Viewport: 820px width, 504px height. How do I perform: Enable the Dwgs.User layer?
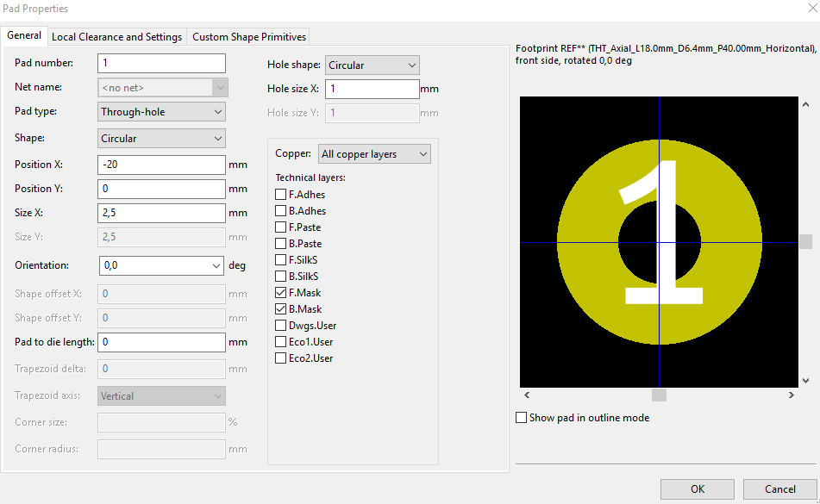[280, 325]
